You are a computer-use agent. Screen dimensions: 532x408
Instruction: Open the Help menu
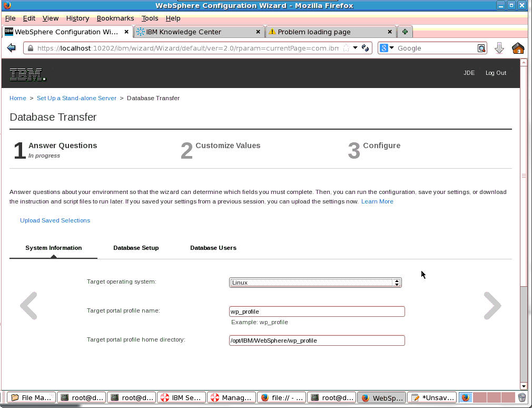coord(173,18)
